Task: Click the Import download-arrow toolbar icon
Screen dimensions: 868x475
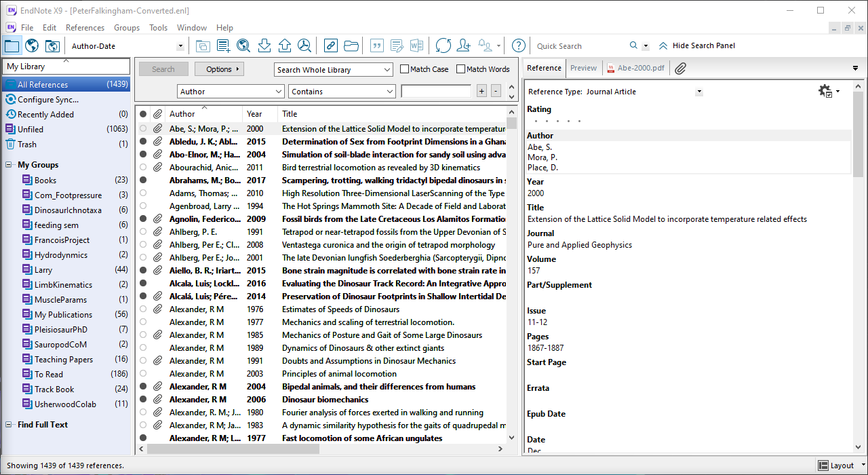Action: tap(264, 45)
